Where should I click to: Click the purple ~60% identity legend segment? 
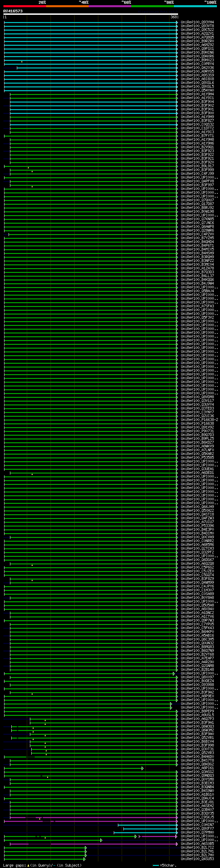(110, 6)
